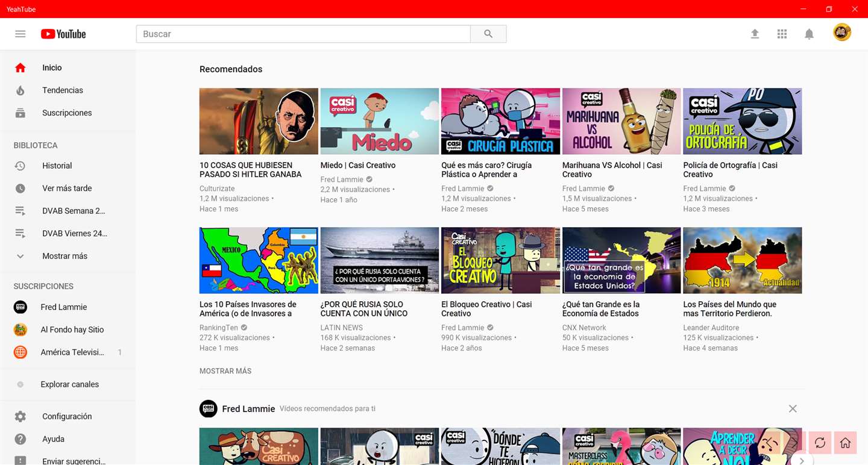This screenshot has height=465, width=868.
Task: Select Ver más tarde in the sidebar
Action: click(x=68, y=188)
